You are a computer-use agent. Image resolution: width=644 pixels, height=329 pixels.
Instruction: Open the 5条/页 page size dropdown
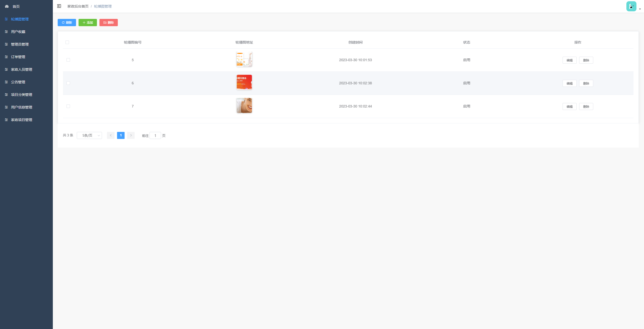89,135
